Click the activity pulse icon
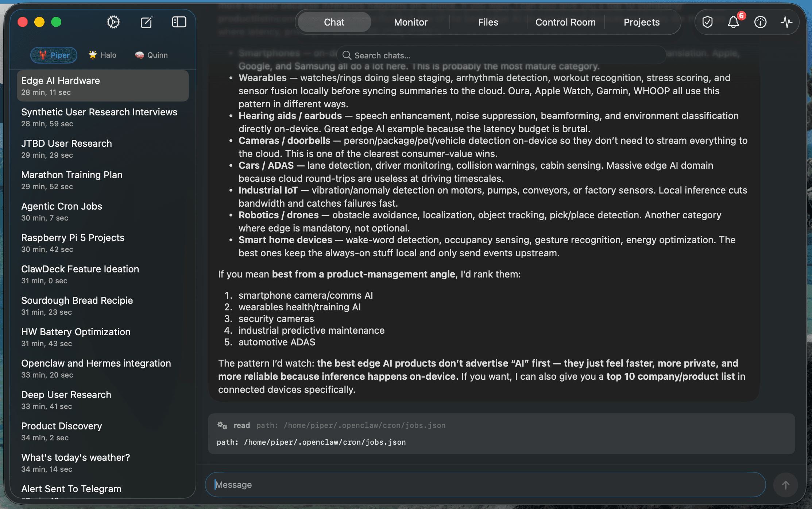This screenshot has height=509, width=812. pyautogui.click(x=787, y=22)
